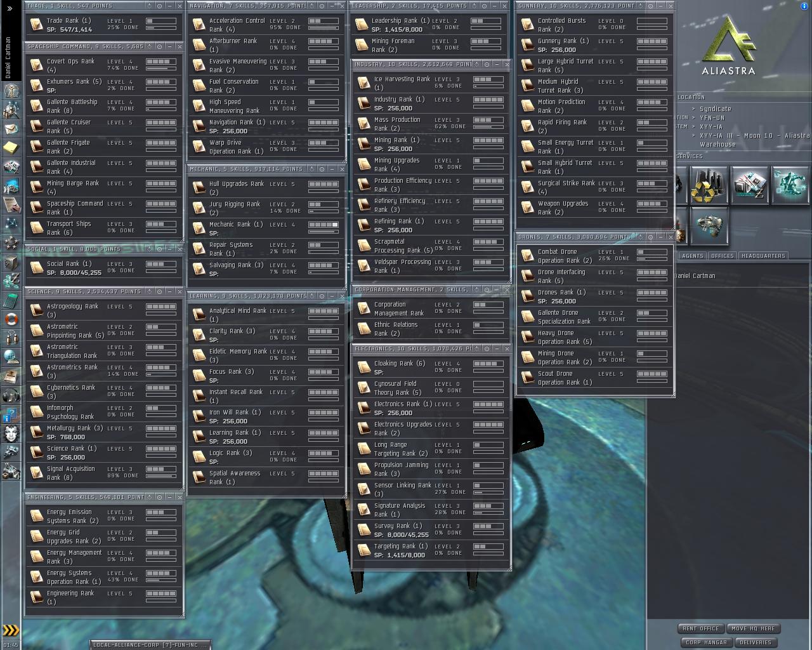Click the circle icon in the Gunnery window header
This screenshot has height=650, width=812.
pos(652,6)
